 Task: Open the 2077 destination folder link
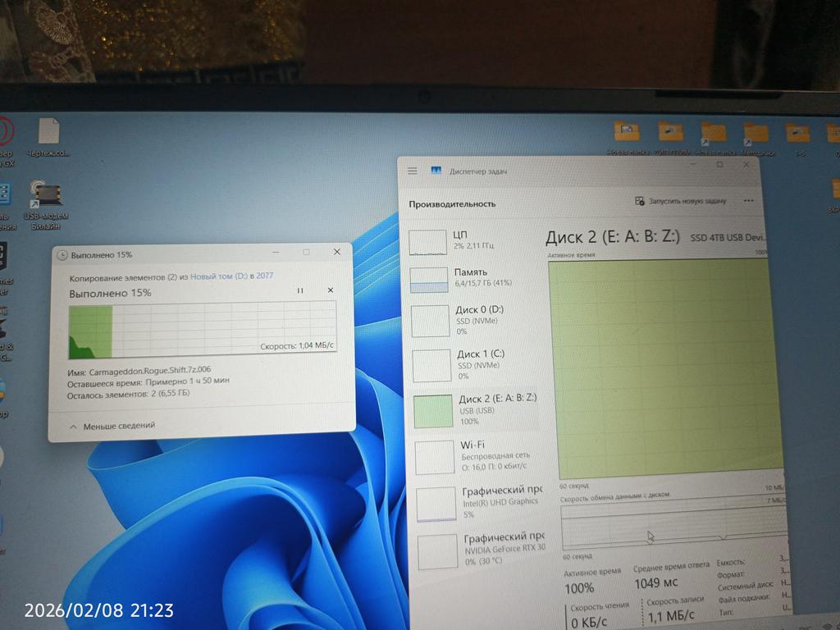pyautogui.click(x=265, y=276)
